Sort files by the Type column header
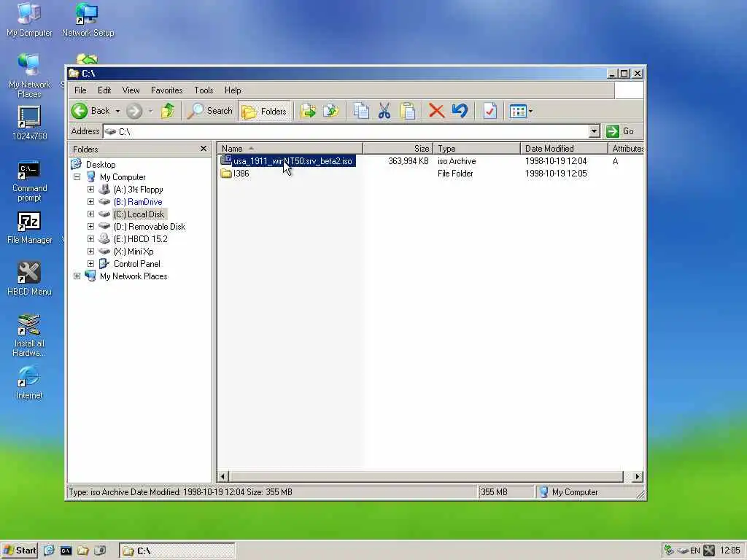Image resolution: width=747 pixels, height=560 pixels. 477,149
